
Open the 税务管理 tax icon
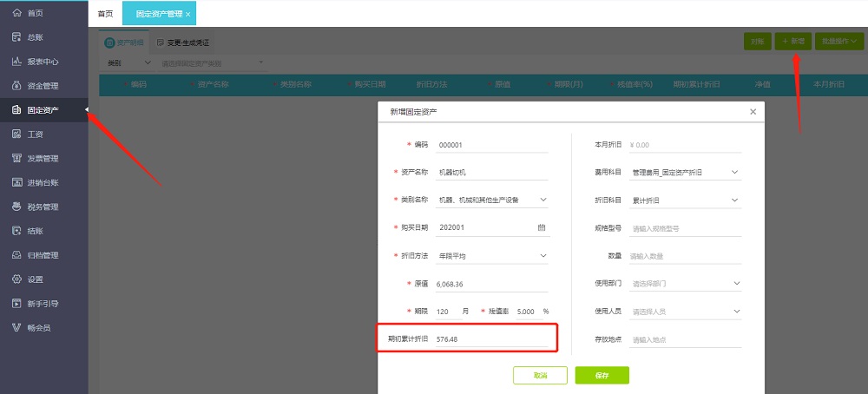(x=16, y=207)
